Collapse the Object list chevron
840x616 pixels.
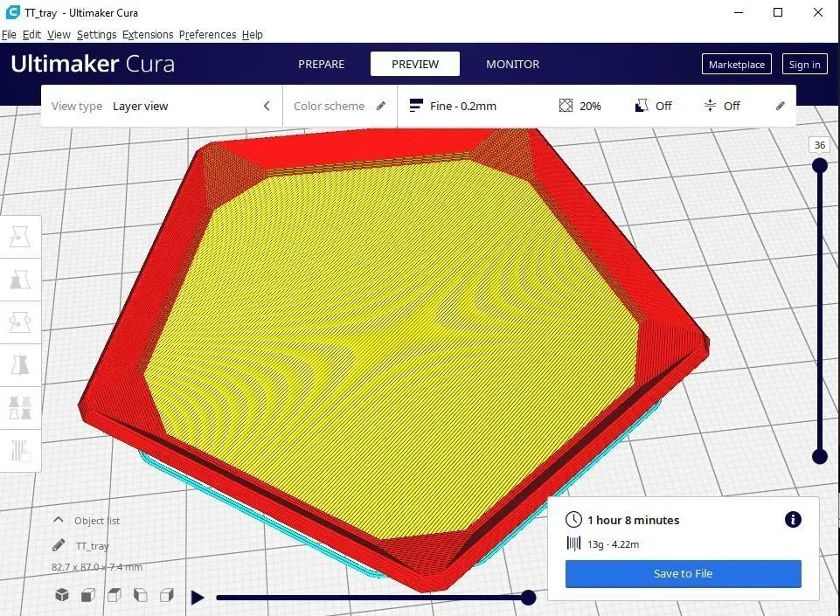coord(59,520)
